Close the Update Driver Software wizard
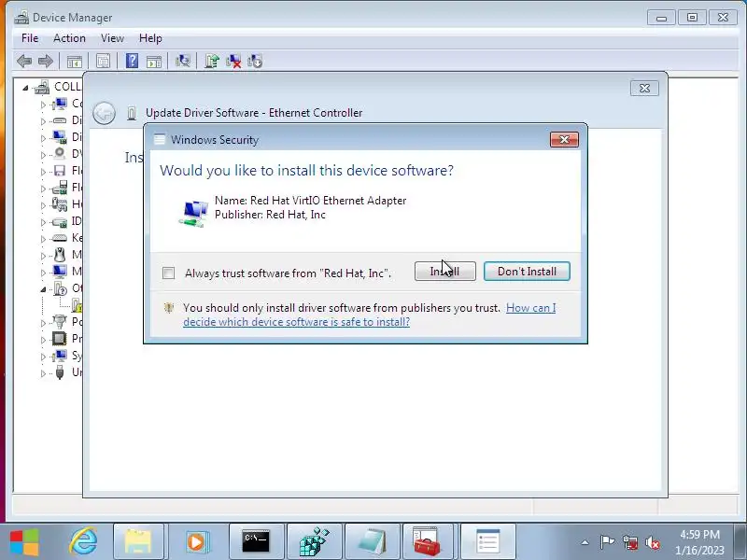This screenshot has width=747, height=560. tap(644, 88)
